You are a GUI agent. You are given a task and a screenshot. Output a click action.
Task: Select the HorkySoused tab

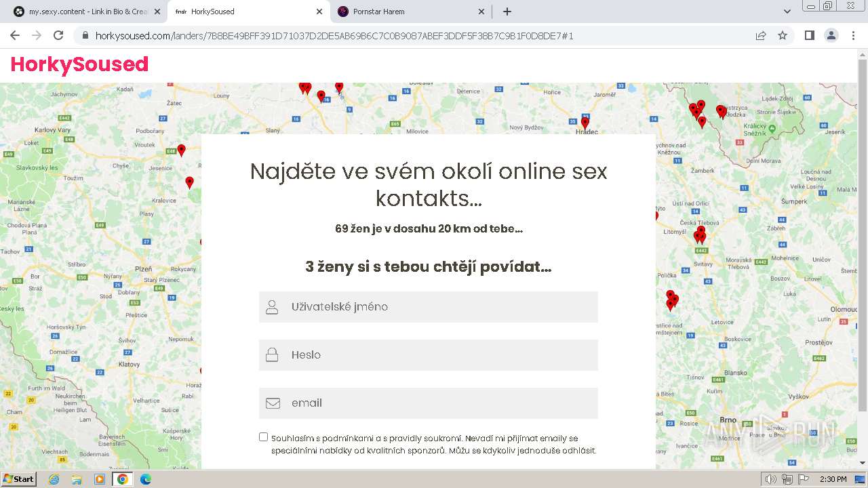pos(247,12)
